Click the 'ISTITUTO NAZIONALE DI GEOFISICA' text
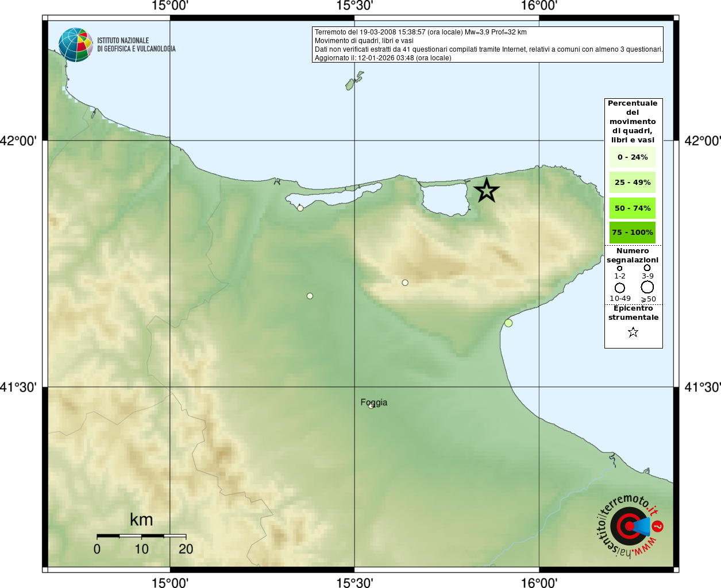Image resolution: width=721 pixels, height=588 pixels. pos(136,45)
